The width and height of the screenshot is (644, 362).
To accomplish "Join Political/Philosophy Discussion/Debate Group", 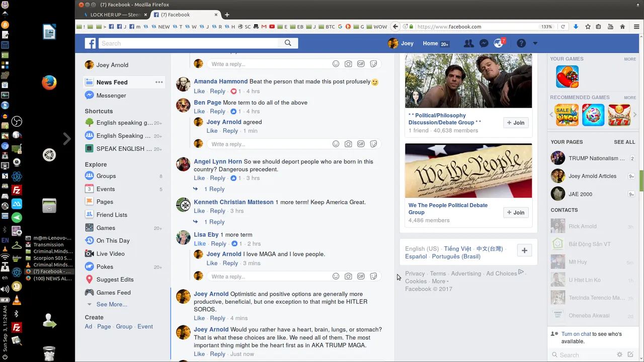I will tap(516, 123).
